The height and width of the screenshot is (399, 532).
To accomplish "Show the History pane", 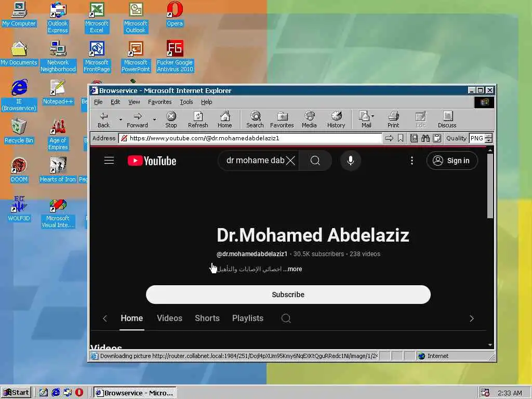I will pos(336,120).
